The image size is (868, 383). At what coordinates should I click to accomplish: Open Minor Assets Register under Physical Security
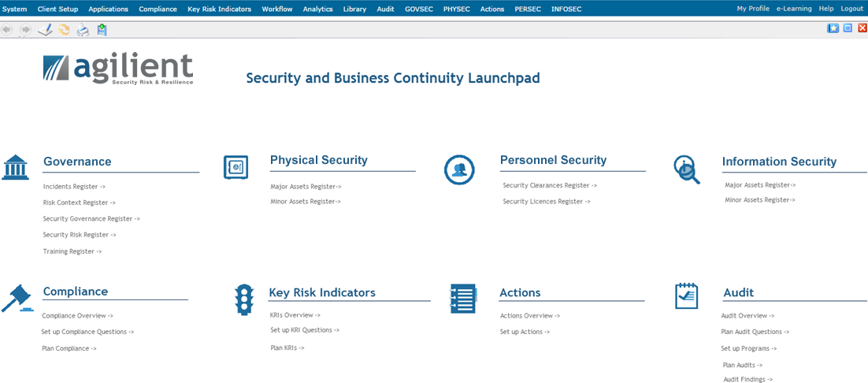pos(306,202)
